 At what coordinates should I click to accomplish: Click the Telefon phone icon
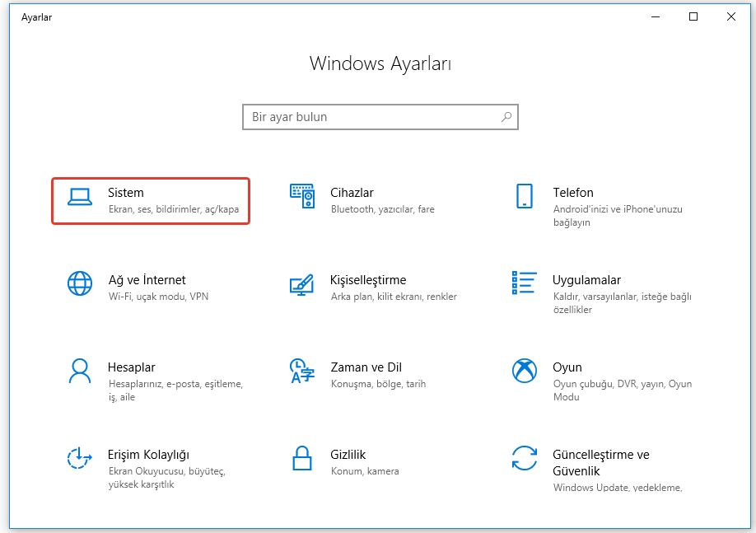(524, 196)
